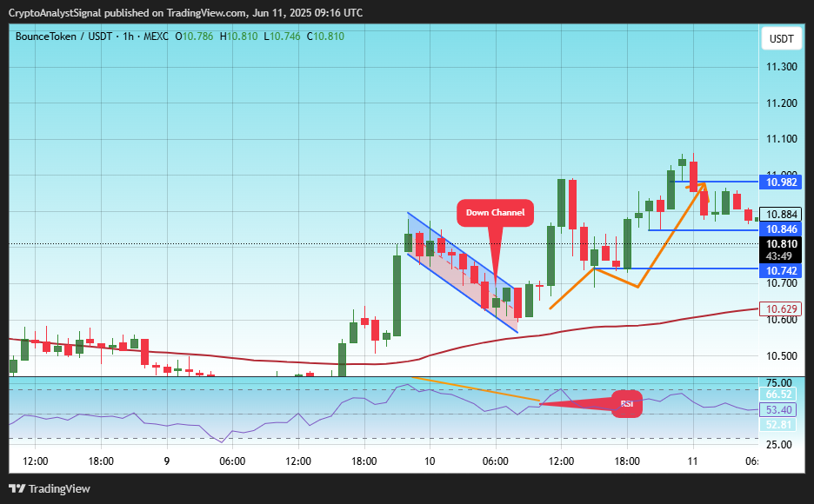The height and width of the screenshot is (504, 814).
Task: Click the 1h timeframe label
Action: point(128,36)
